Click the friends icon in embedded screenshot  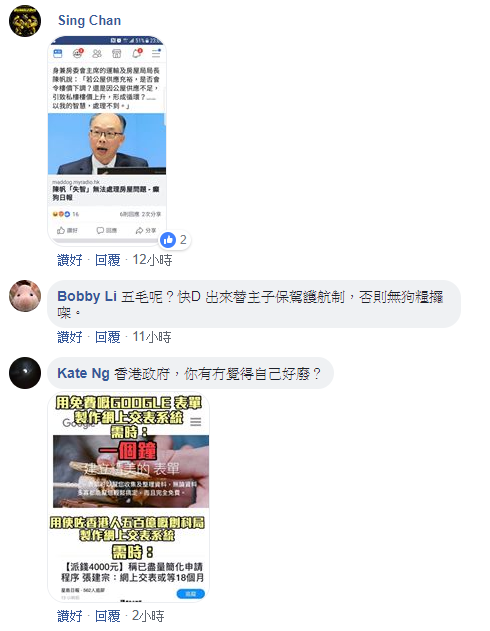coord(97,54)
